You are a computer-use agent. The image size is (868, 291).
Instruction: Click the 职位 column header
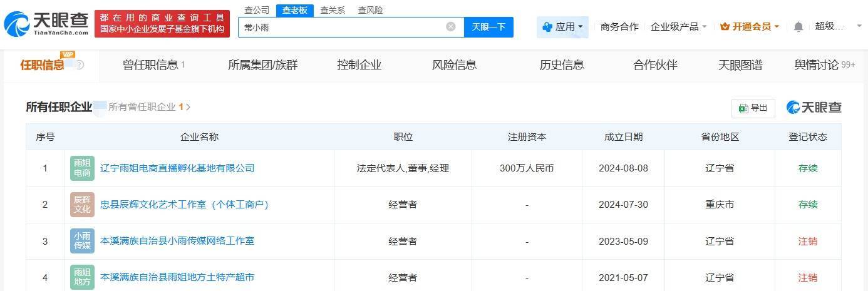pos(403,137)
